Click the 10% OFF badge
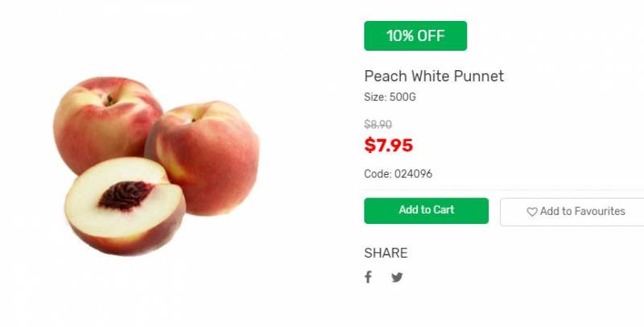This screenshot has width=644, height=327. click(415, 35)
